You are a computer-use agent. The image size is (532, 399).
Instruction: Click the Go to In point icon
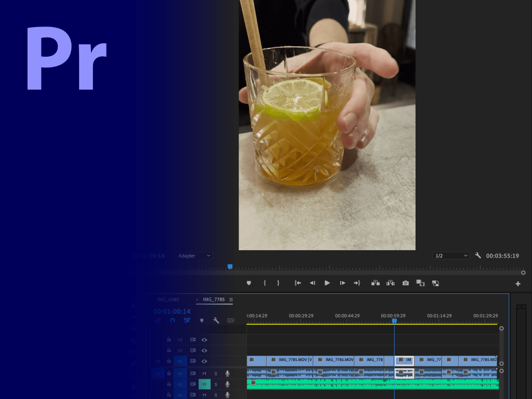[x=297, y=283]
